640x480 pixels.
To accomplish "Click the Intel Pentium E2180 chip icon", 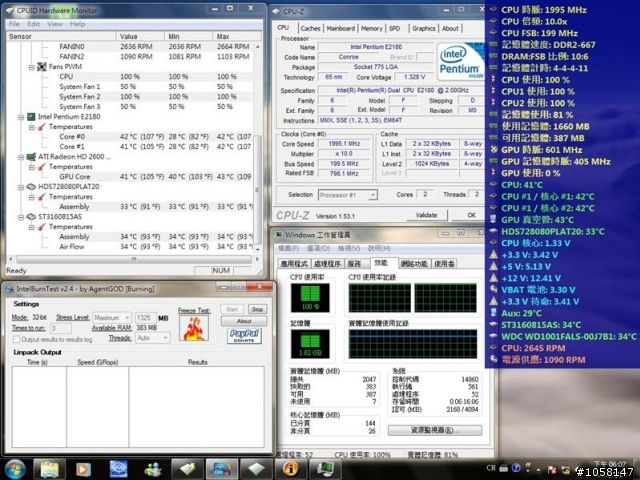I will (x=31, y=117).
